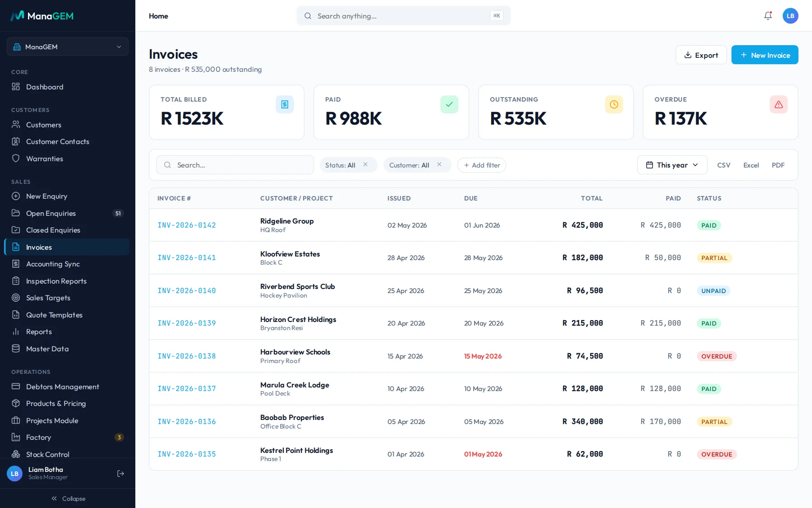Viewport: 812px width, 508px height.
Task: Click the UNPAID status badge for Riverbend Sports Club
Action: 714,291
